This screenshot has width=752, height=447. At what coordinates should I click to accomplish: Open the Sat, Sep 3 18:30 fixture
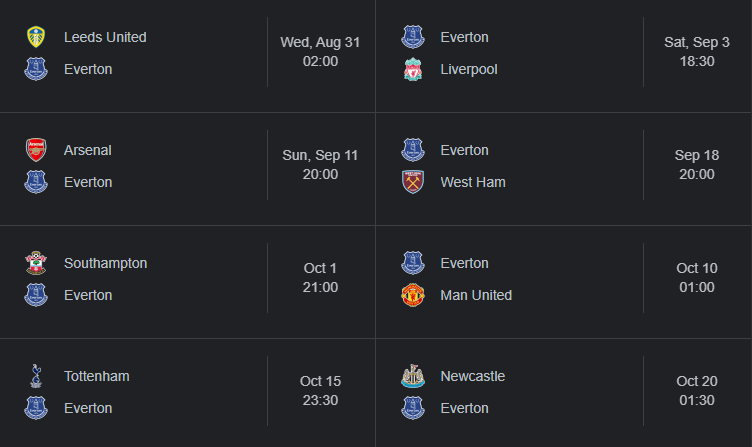coord(697,52)
